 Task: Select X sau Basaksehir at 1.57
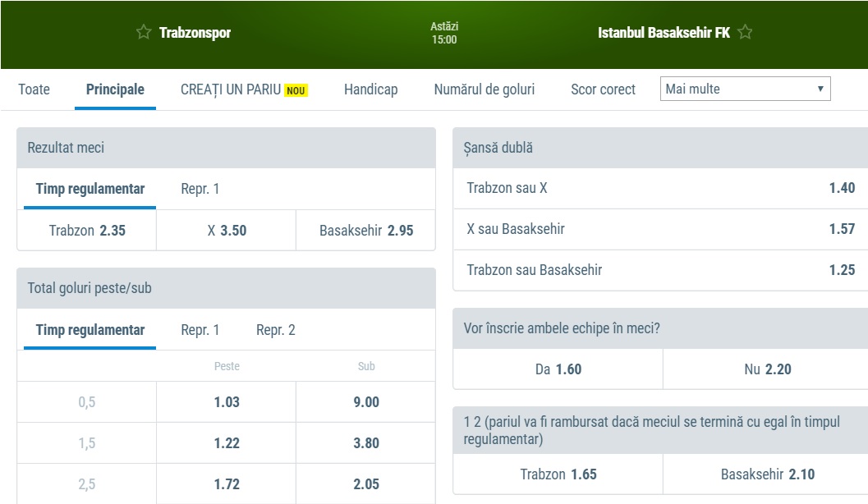click(660, 229)
